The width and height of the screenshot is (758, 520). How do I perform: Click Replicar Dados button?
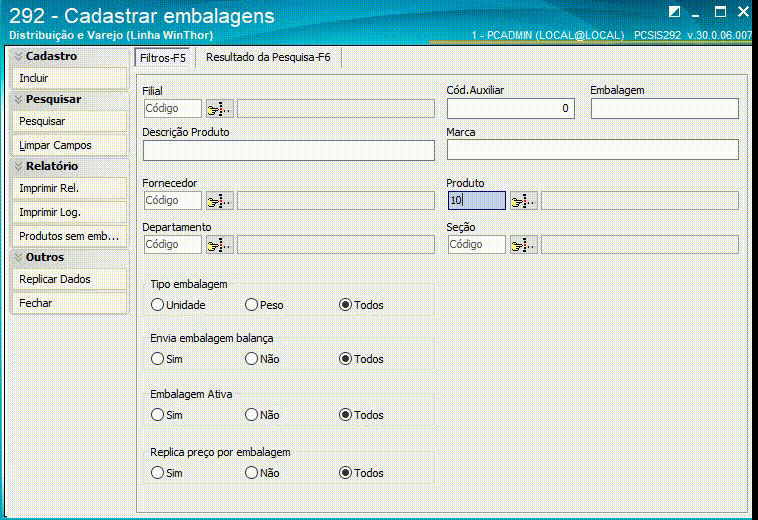pos(70,279)
